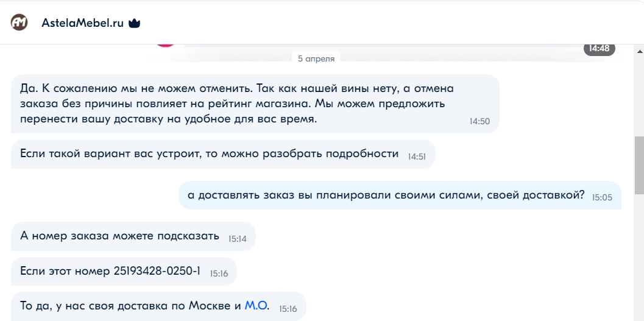Click the 15:14 message timestamp
This screenshot has height=321, width=644.
(x=237, y=239)
